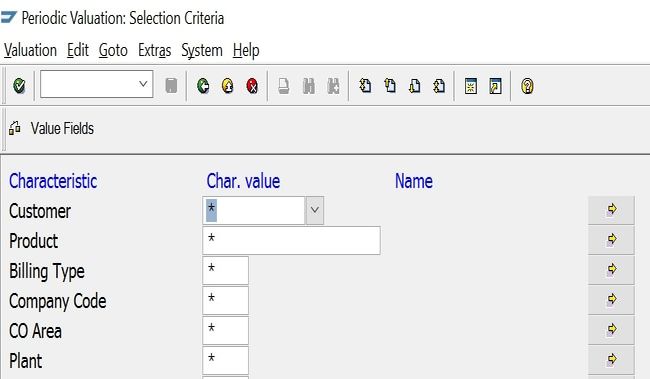Click the First Page icon
Image resolution: width=650 pixels, height=379 pixels.
tap(365, 86)
